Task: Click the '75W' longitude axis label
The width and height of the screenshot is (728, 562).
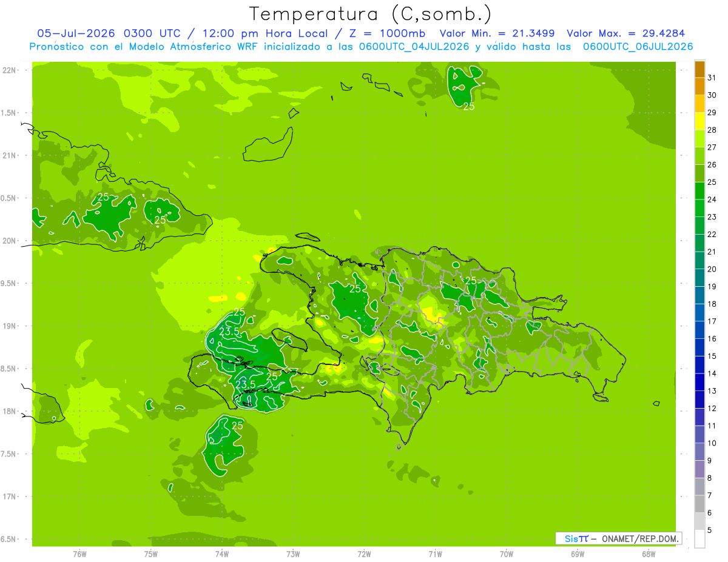Action: [151, 554]
